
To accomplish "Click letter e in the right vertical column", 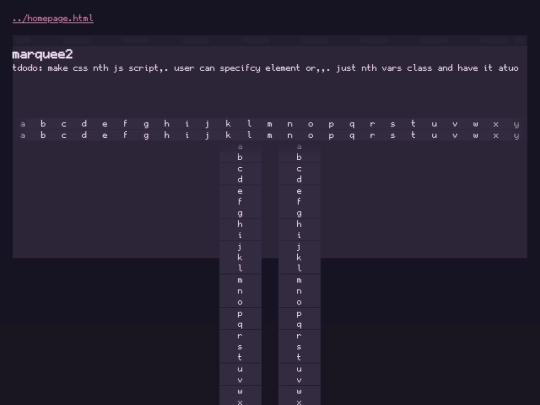I will pos(299,191).
